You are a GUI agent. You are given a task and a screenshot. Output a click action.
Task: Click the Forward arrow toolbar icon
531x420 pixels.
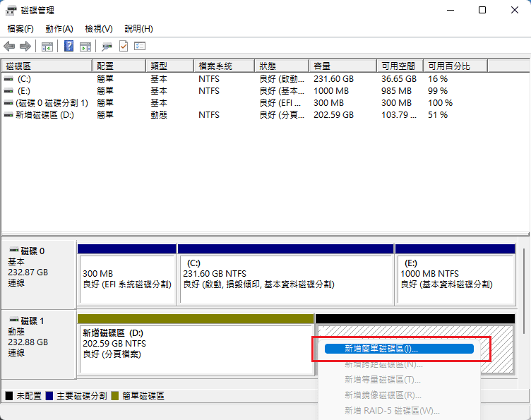tap(25, 46)
